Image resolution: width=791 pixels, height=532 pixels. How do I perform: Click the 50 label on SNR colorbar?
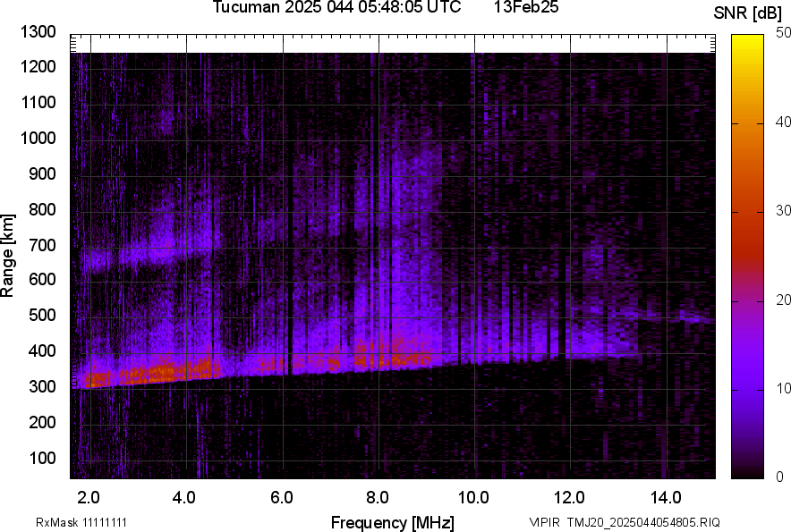click(783, 33)
